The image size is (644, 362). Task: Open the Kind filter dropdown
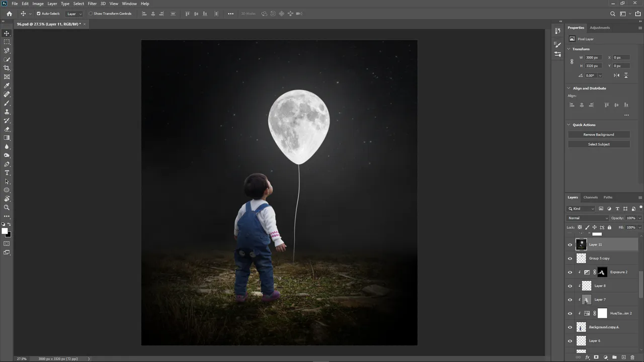coord(581,209)
